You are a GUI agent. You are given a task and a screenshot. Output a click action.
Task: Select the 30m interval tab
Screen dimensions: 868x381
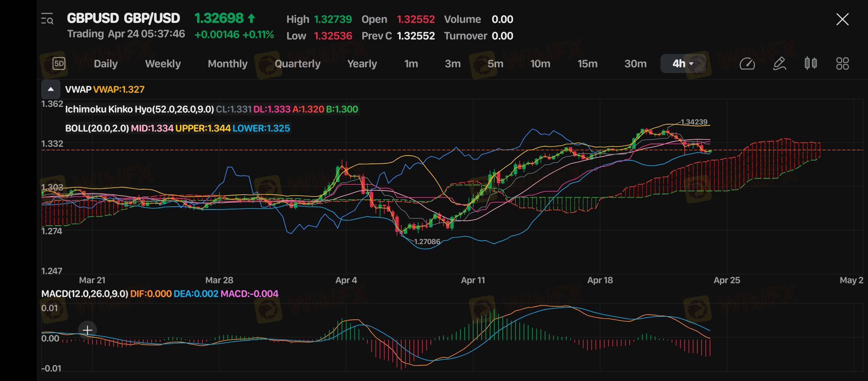click(x=635, y=64)
